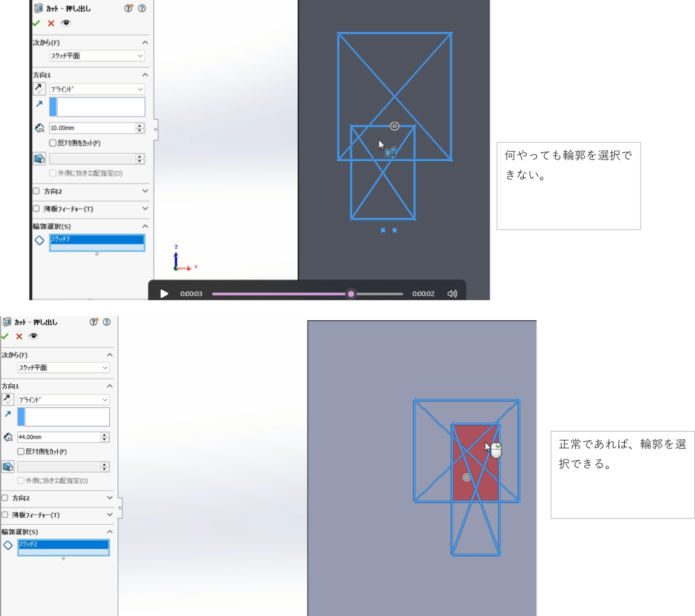The height and width of the screenshot is (616, 695).
Task: Collapse 次から(F) section in top panel
Action: coord(145,42)
